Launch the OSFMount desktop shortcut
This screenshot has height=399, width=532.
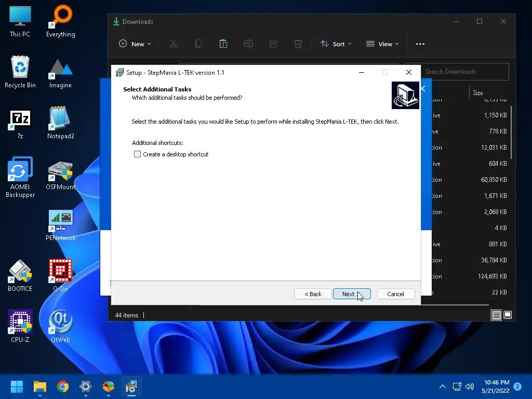coord(60,176)
